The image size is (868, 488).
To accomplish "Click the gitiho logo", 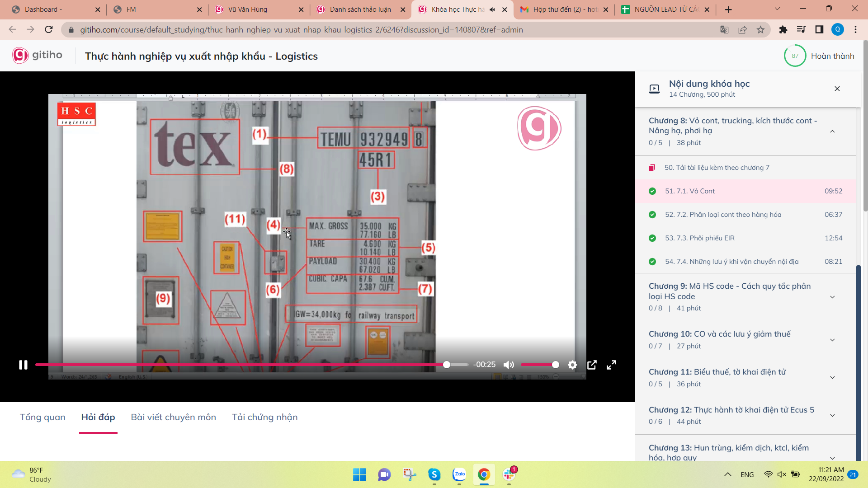I will pyautogui.click(x=37, y=55).
